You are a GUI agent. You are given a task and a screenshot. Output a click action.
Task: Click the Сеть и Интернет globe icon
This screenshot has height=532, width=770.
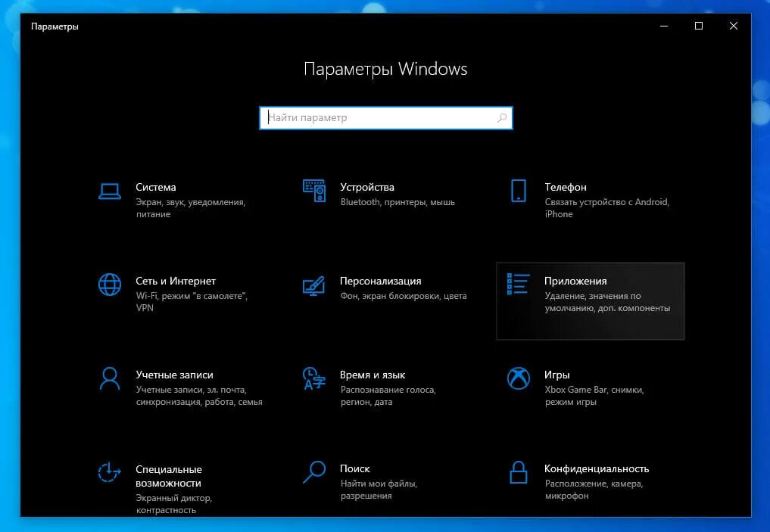110,285
